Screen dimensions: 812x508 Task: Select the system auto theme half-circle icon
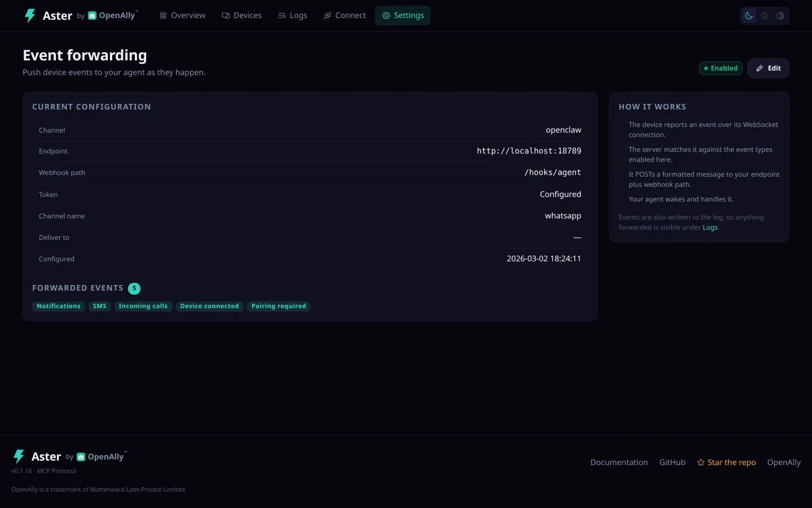click(780, 16)
